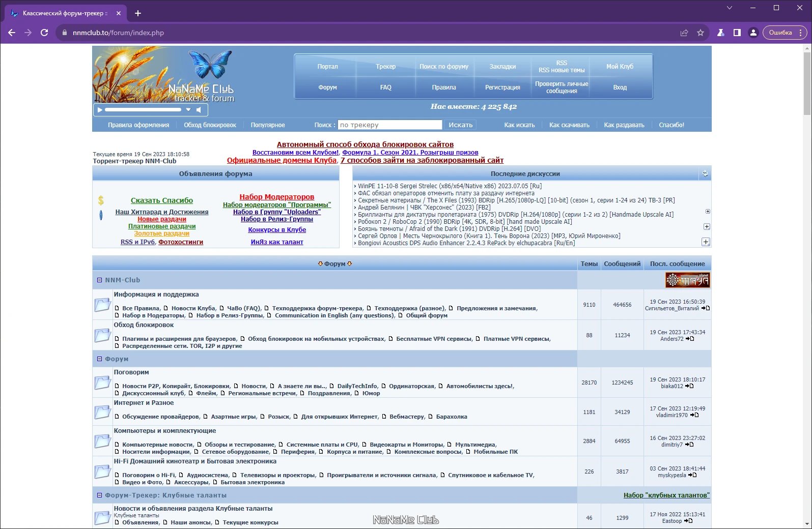Open folder icon for Интернет и Разное
Viewport: 812px width, 529px height.
(102, 412)
